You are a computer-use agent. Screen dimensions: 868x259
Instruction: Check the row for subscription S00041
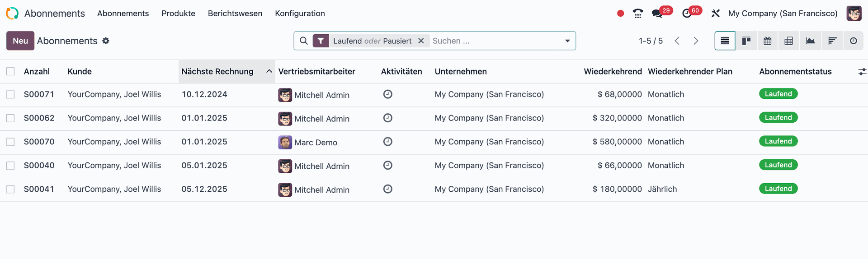click(x=10, y=190)
